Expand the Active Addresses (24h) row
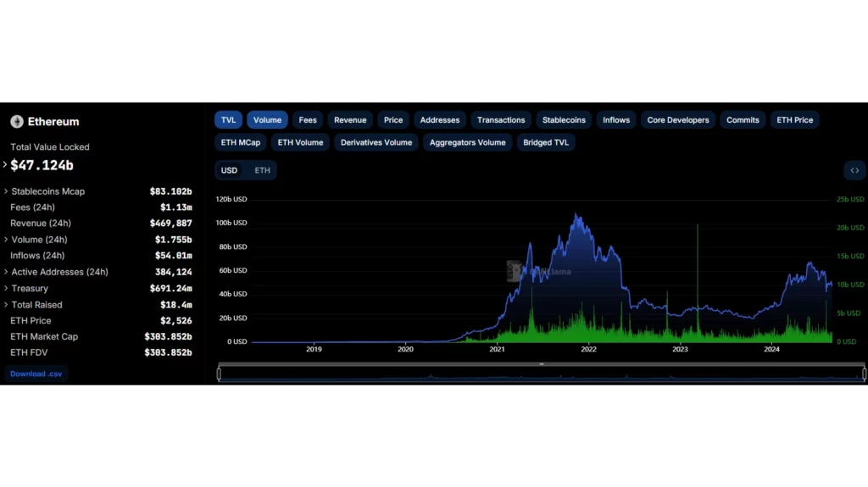Image resolution: width=868 pixels, height=487 pixels. coord(6,272)
